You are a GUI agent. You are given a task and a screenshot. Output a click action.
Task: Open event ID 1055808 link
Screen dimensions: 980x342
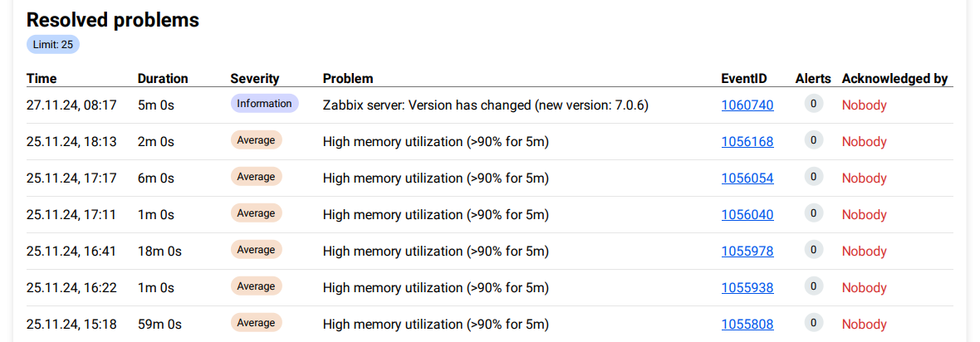(747, 325)
